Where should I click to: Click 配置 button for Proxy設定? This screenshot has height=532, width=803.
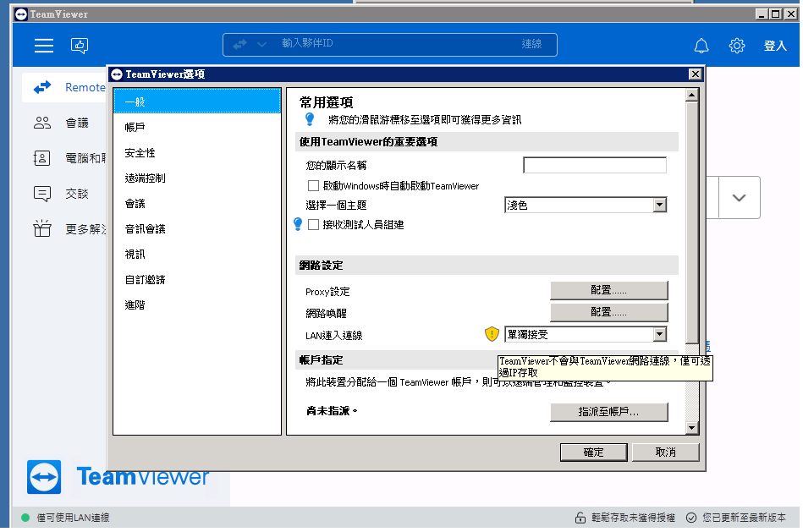click(x=609, y=290)
